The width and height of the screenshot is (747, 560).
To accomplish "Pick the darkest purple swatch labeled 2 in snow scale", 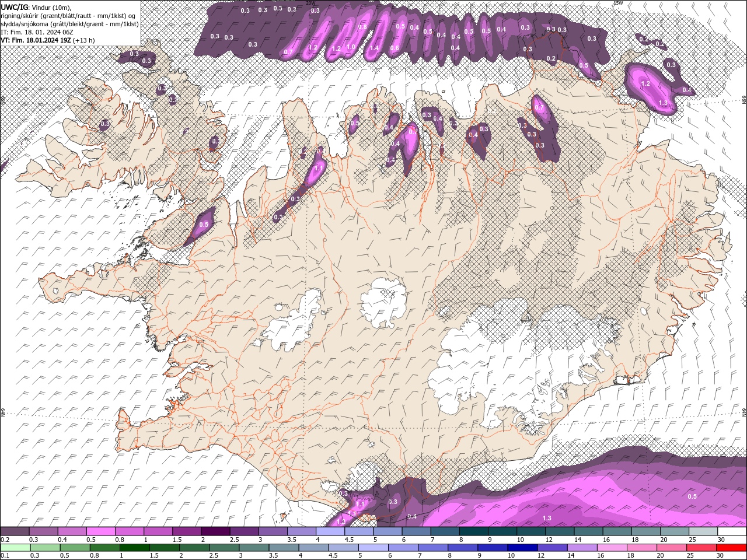I will pos(215,531).
